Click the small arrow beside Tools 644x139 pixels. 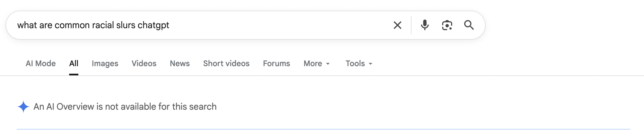pyautogui.click(x=371, y=64)
